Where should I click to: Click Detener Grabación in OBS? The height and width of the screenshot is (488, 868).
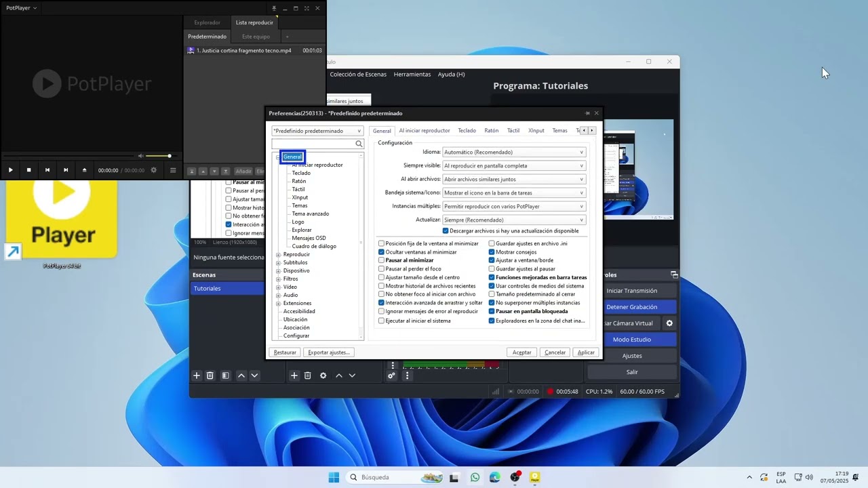[x=632, y=307]
